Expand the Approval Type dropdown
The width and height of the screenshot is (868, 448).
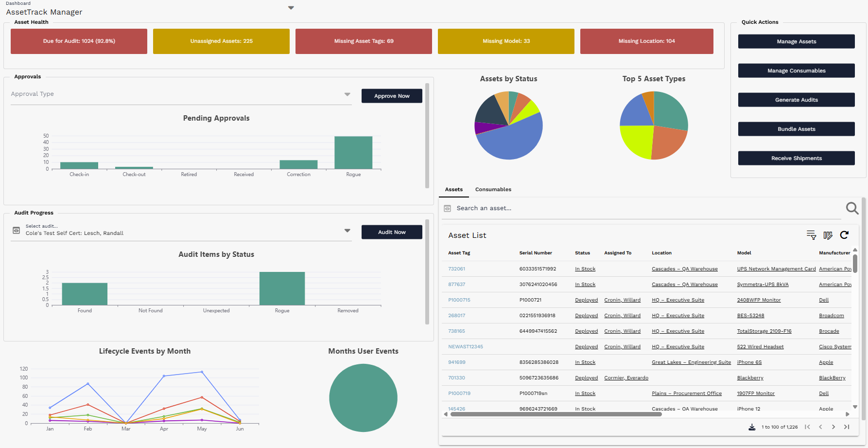point(347,94)
